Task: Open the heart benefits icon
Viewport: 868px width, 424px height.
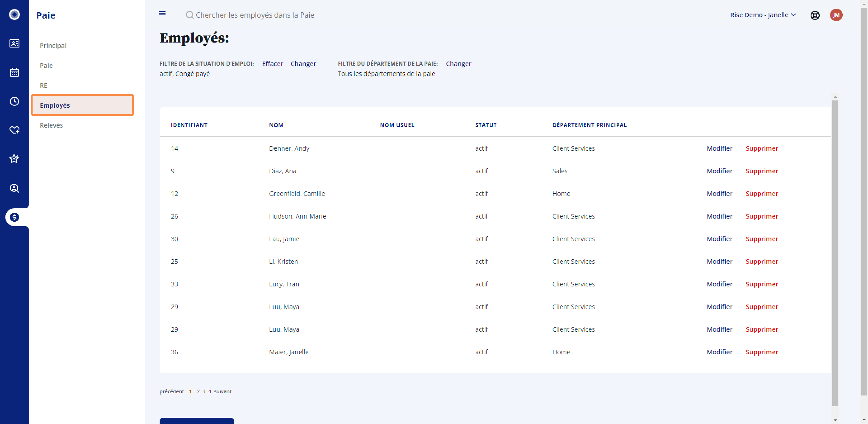Action: (14, 130)
